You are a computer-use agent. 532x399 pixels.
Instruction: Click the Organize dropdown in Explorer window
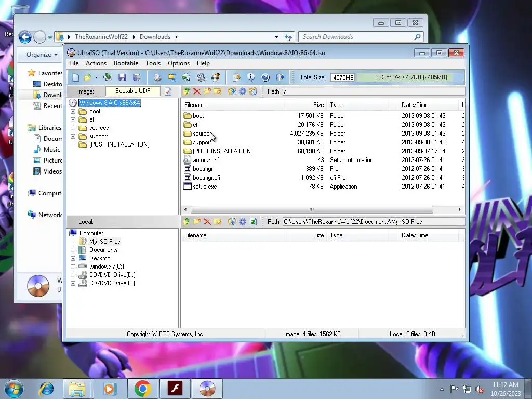point(42,55)
